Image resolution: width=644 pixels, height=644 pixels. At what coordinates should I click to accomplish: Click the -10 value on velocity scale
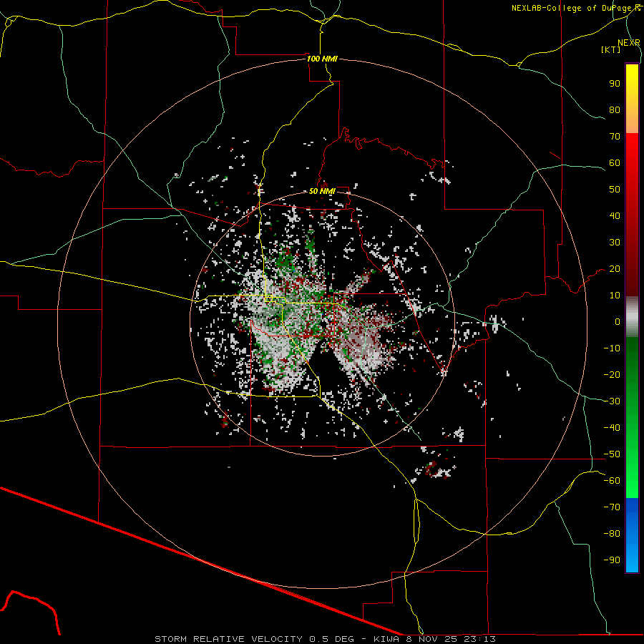point(612,348)
